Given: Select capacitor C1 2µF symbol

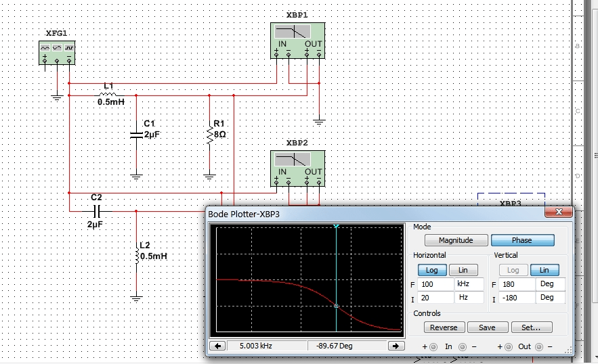Looking at the screenshot, I should coord(136,135).
